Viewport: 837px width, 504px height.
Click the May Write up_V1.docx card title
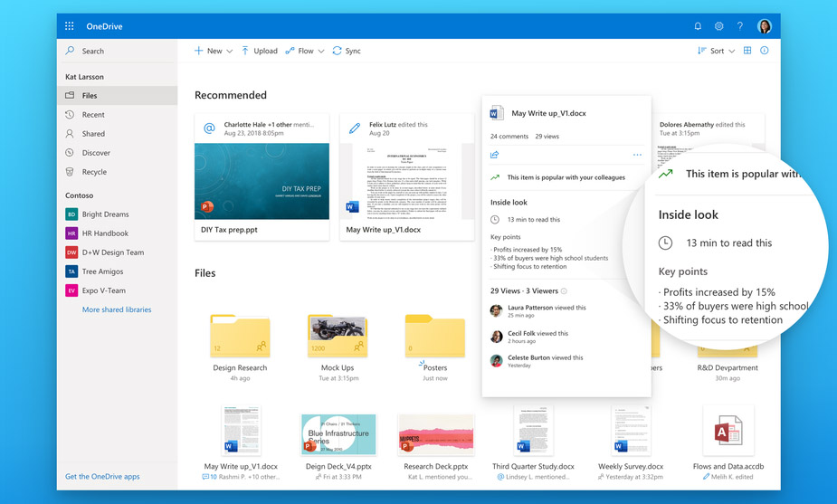(548, 113)
